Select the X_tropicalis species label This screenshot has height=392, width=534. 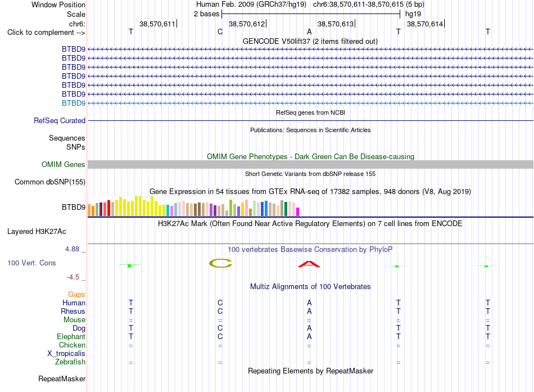[x=66, y=354]
